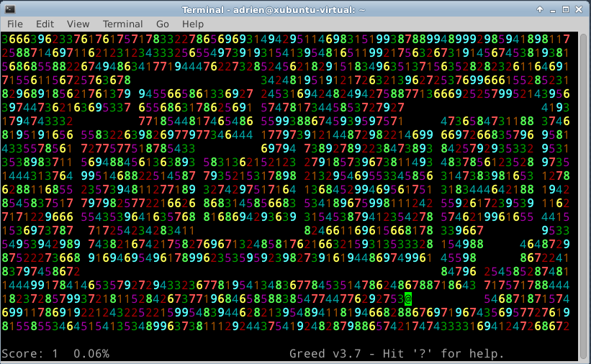591x364 pixels.
Task: Click the green @ player cursor
Action: (x=408, y=299)
